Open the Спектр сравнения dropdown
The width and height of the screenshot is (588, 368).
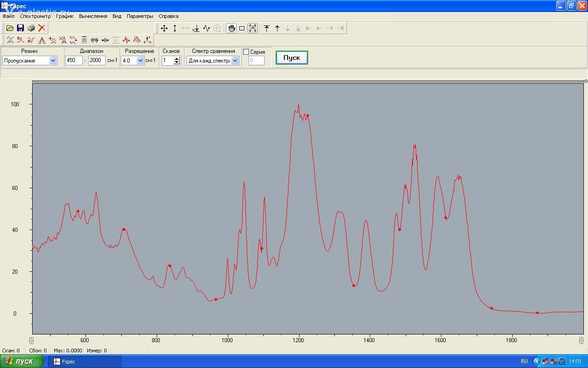point(235,61)
